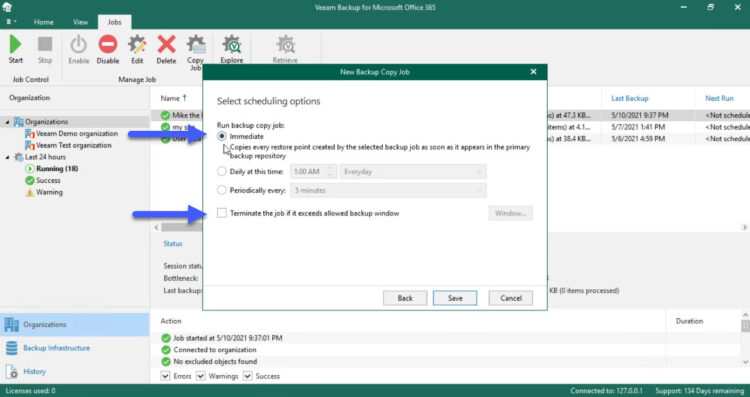Screen dimensions: 750x397
Task: Click 5/7/2021 1:41 PM last backup cell
Action: pos(638,127)
